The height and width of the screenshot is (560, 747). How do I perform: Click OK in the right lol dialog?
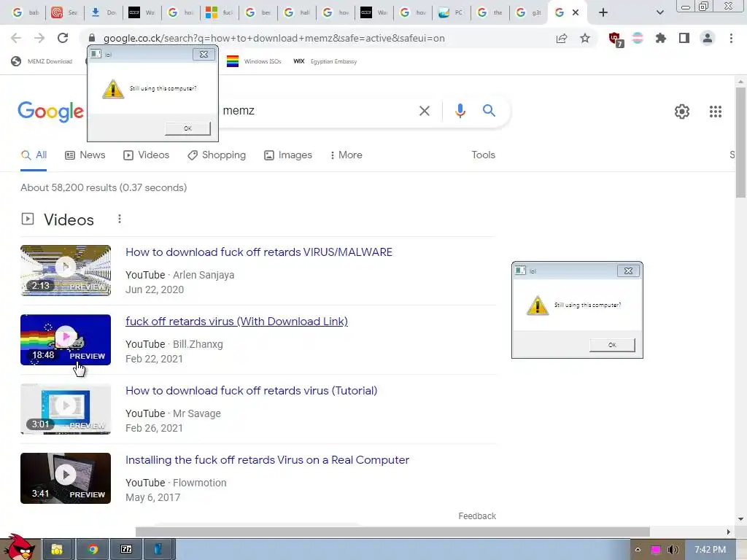(x=612, y=345)
